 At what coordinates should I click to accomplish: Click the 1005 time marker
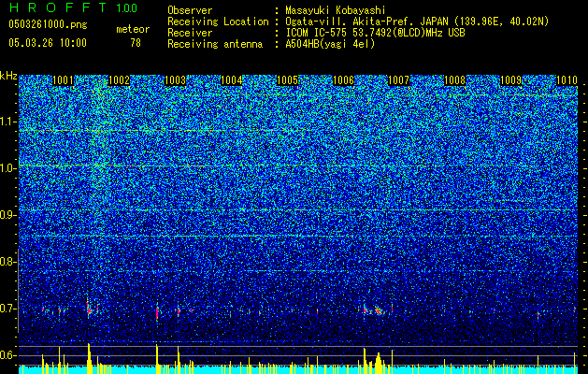pyautogui.click(x=287, y=80)
